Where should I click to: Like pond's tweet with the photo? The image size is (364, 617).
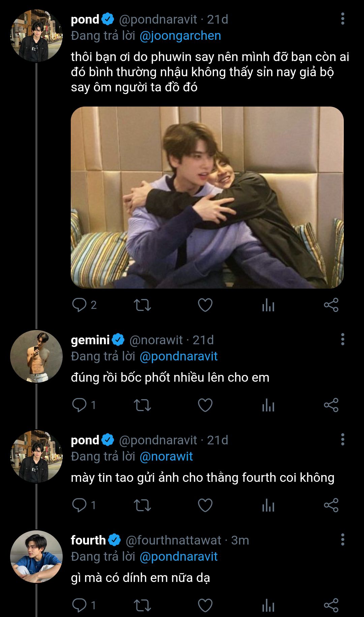click(x=205, y=305)
